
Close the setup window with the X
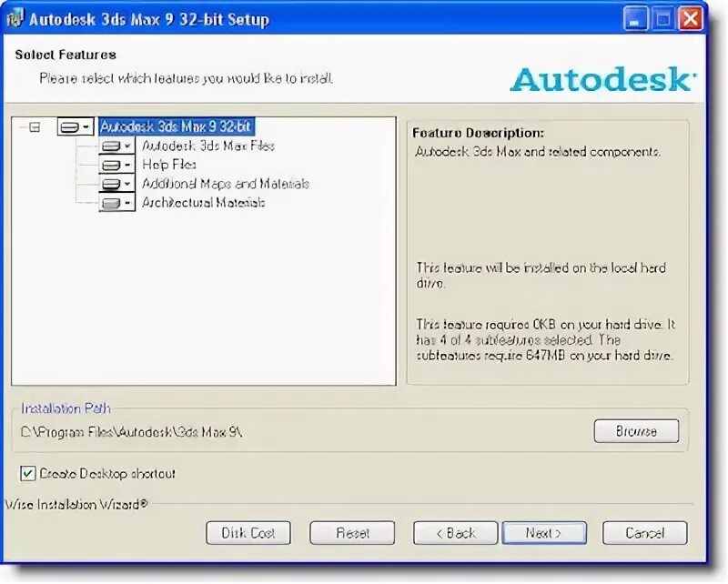click(x=690, y=19)
